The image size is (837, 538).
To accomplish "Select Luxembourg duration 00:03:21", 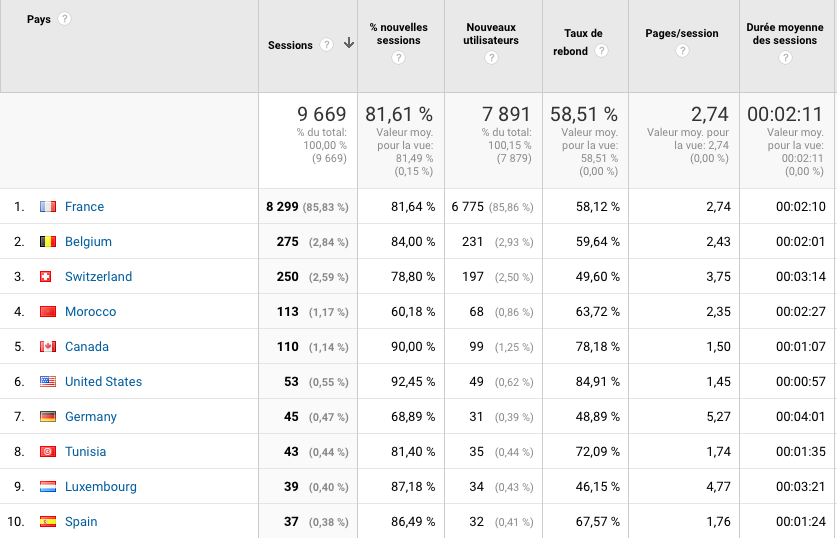I will point(801,487).
